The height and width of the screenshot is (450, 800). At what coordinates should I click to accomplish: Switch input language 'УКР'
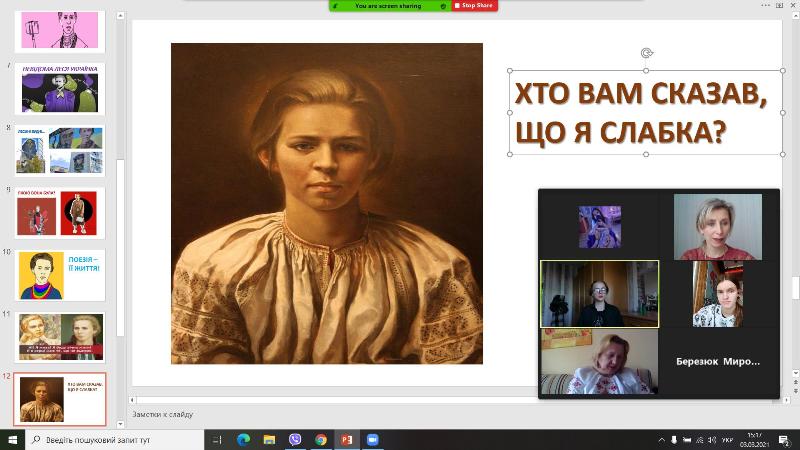(728, 440)
